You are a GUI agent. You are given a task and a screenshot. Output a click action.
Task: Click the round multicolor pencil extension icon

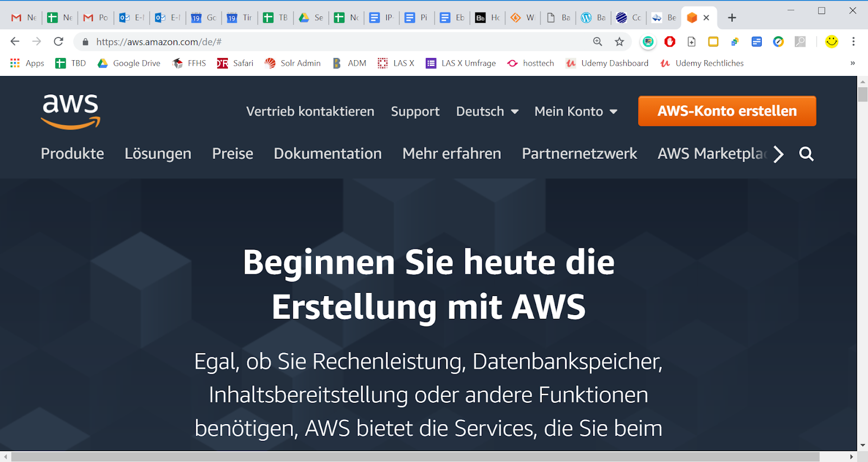(x=778, y=42)
